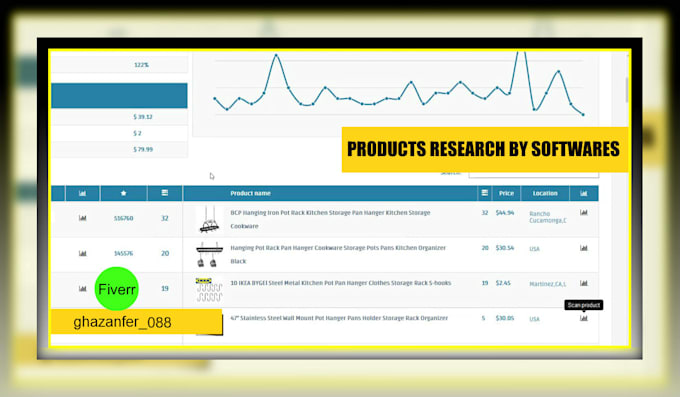
Task: Click the page vertical scrollbar thumb
Action: tap(627, 90)
